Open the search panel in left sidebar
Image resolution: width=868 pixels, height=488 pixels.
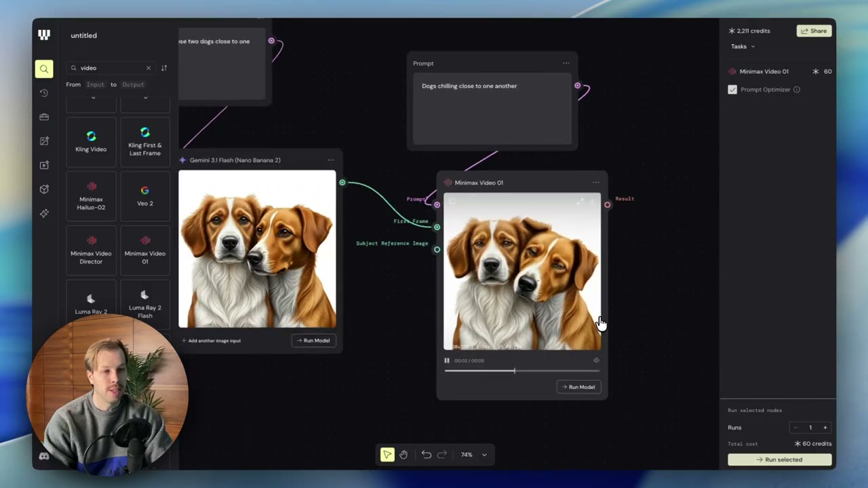pyautogui.click(x=44, y=68)
